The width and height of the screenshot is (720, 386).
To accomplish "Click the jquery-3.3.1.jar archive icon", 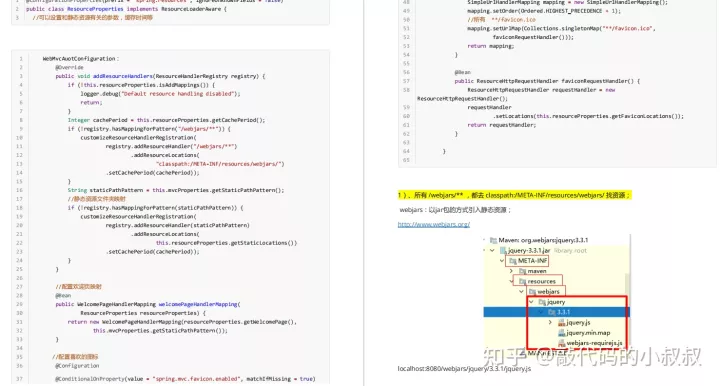I will click(503, 251).
